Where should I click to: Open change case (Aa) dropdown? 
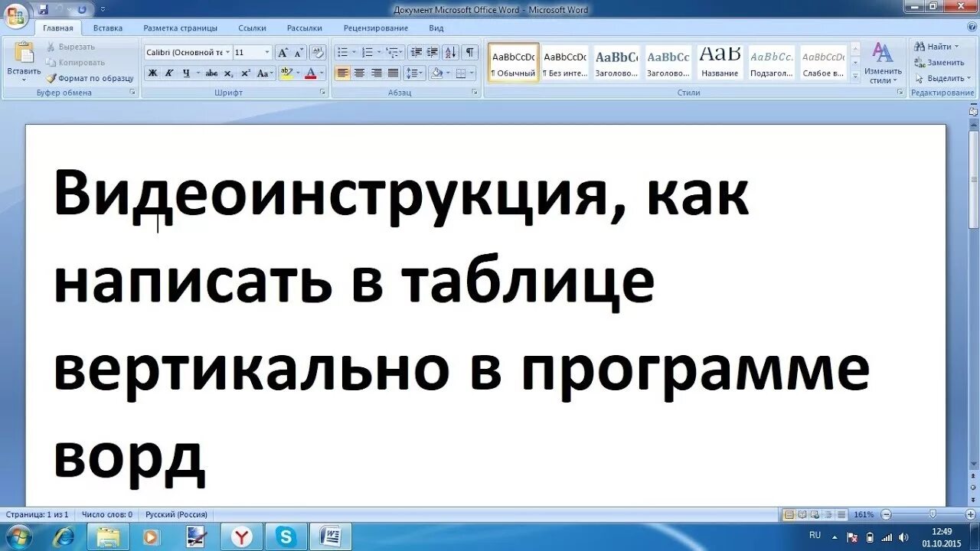click(x=266, y=73)
